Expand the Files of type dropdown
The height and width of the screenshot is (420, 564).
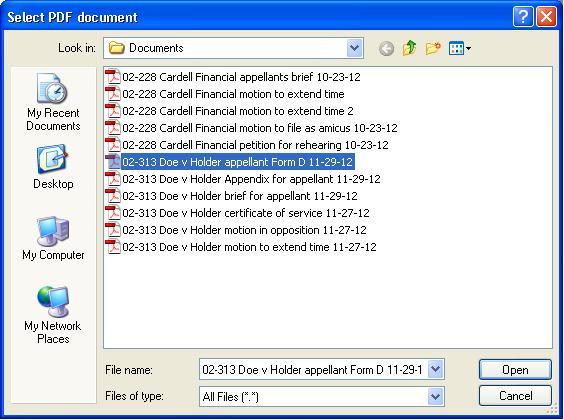pyautogui.click(x=435, y=397)
